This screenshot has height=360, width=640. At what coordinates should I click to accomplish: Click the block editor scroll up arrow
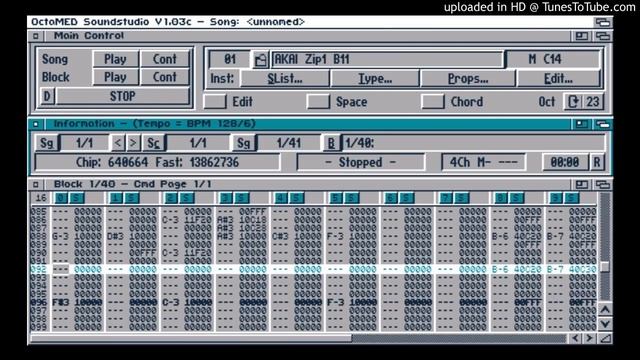click(x=605, y=310)
